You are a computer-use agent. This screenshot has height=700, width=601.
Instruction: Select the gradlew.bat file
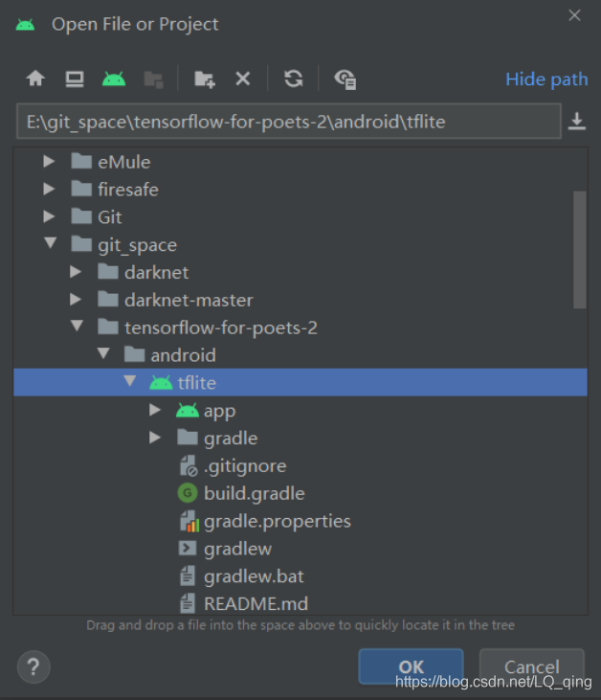pos(300,576)
